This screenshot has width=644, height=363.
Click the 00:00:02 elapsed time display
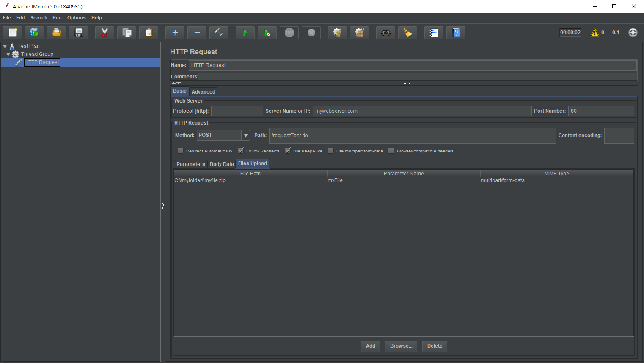(x=570, y=33)
